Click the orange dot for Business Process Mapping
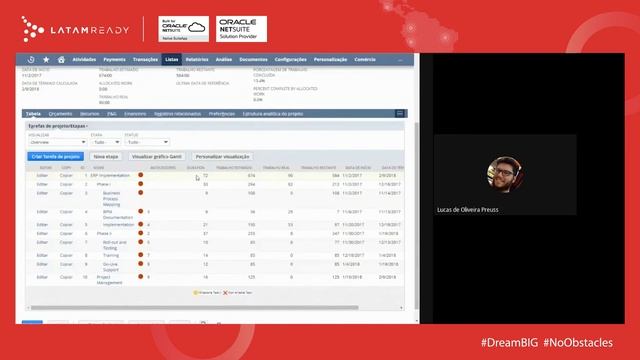The width and height of the screenshot is (640, 360). point(140,193)
